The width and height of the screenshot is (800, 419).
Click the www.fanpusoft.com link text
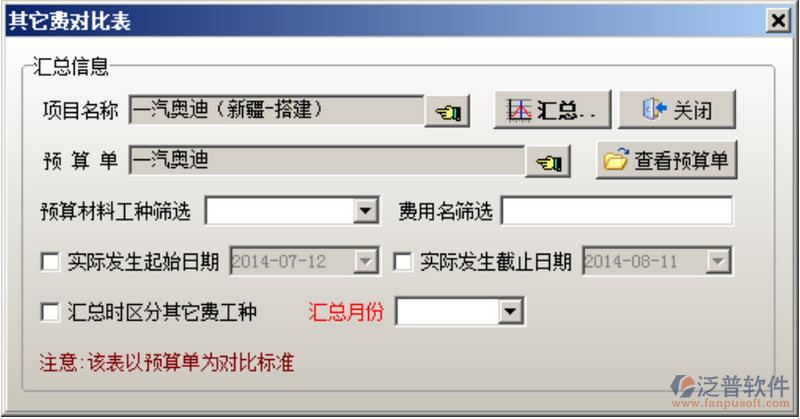[731, 403]
